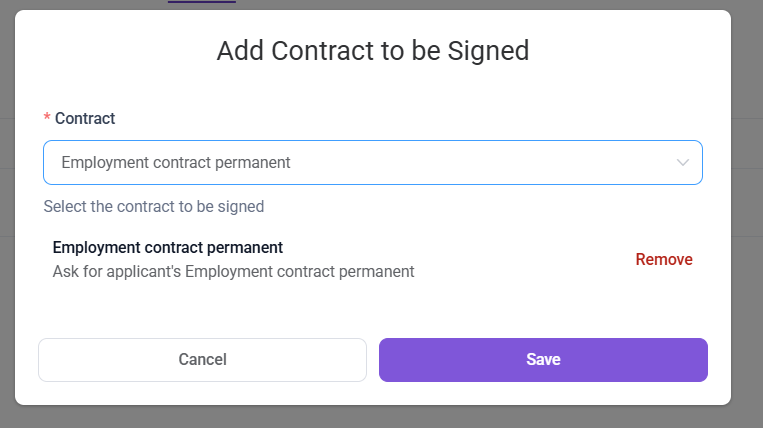This screenshot has height=428, width=763.
Task: Open the Contract dropdown
Action: (x=372, y=162)
